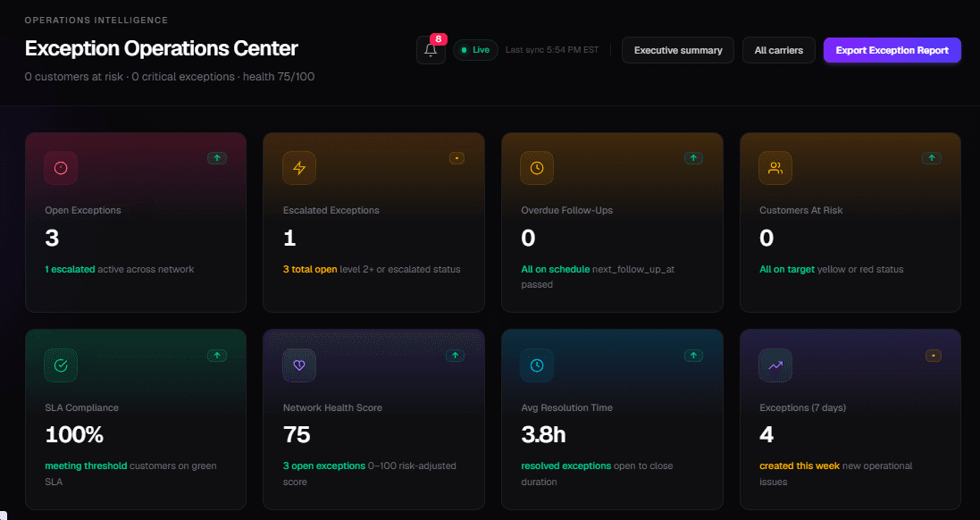Click the red 8 notification count badge
This screenshot has width=980, height=520.
click(x=438, y=39)
